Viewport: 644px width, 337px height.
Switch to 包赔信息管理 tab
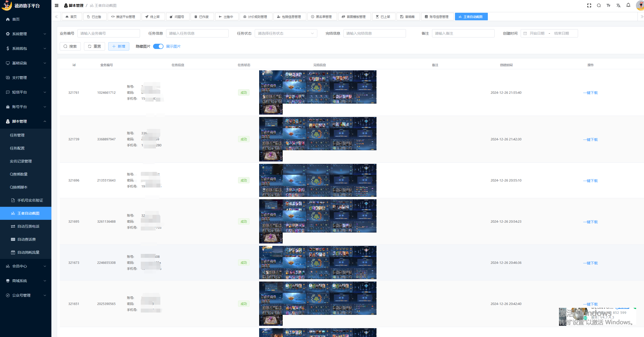coord(290,17)
